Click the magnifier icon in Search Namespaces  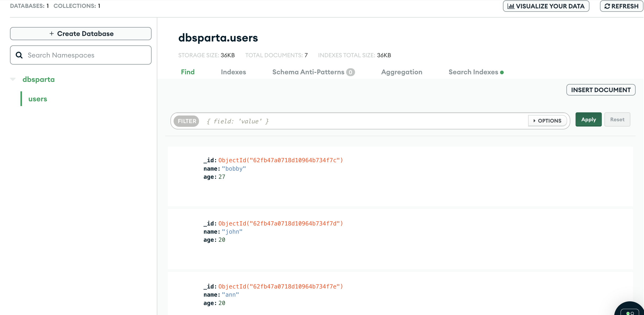pos(19,55)
